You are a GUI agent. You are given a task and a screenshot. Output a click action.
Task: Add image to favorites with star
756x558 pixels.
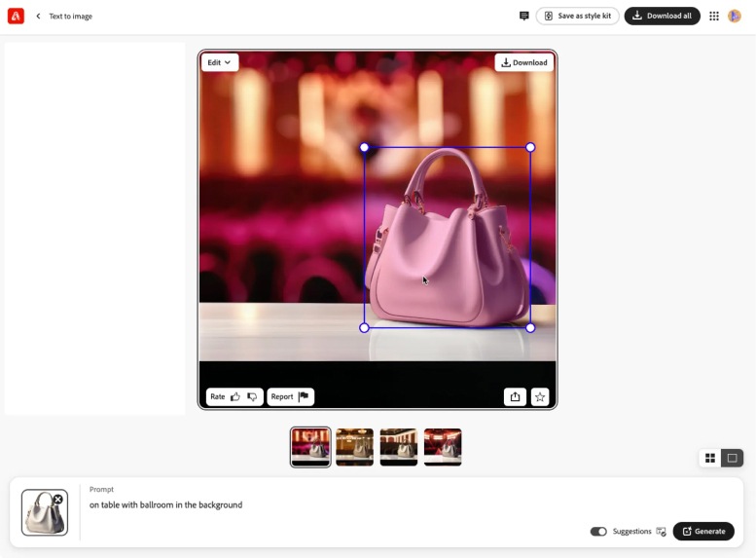540,396
